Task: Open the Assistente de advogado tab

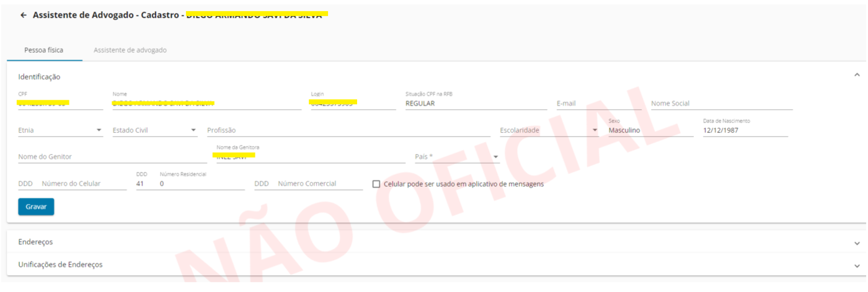Action: pyautogui.click(x=130, y=50)
